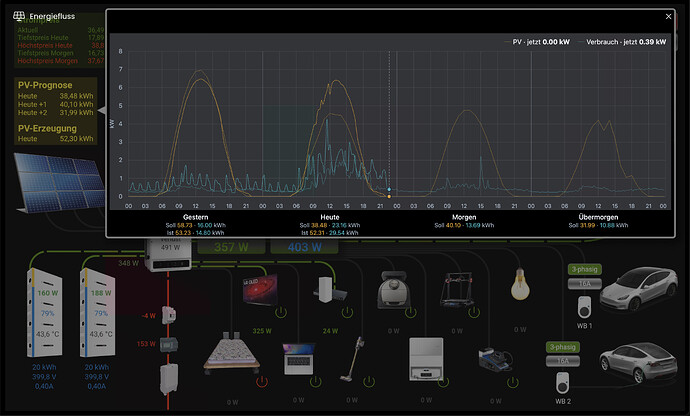Toggle the Verbrauch series in chart legend
Viewport: 690px width, 416px height.
click(622, 42)
